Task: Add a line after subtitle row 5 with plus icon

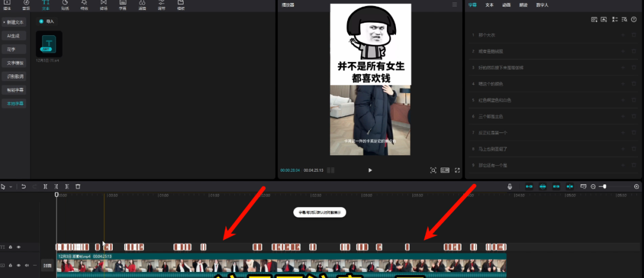Action: [623, 100]
